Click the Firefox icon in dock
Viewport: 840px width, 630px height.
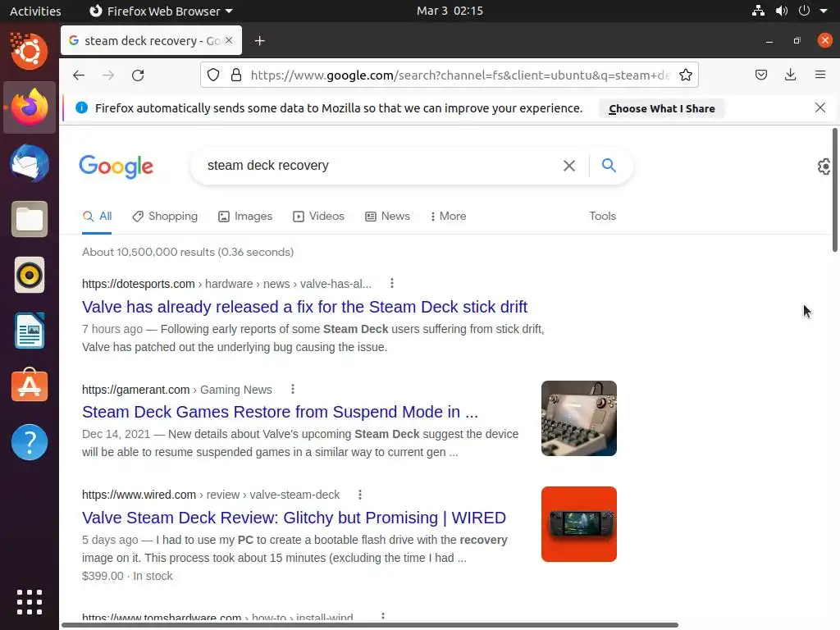tap(30, 107)
